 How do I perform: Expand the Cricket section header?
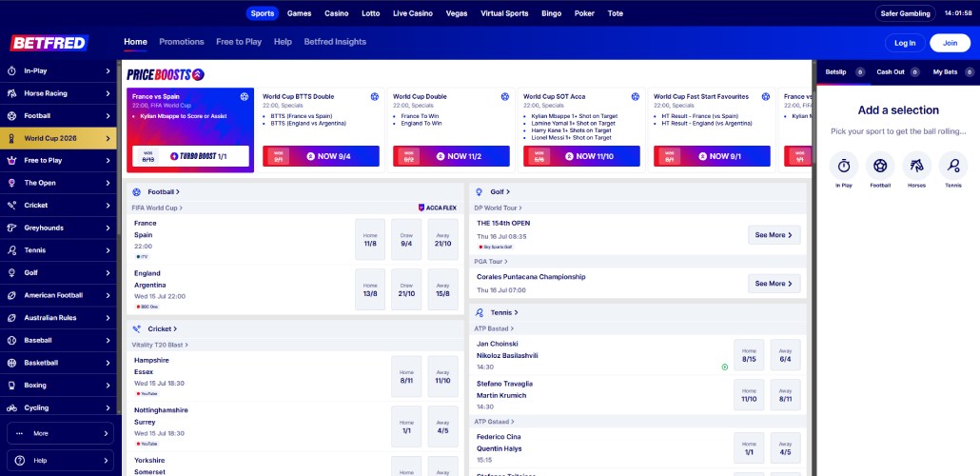pyautogui.click(x=163, y=329)
